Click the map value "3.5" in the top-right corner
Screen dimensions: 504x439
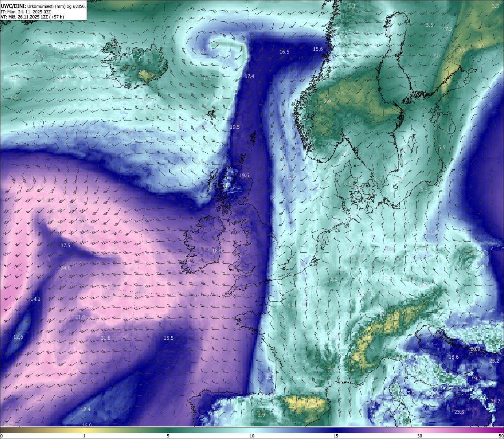click(495, 6)
